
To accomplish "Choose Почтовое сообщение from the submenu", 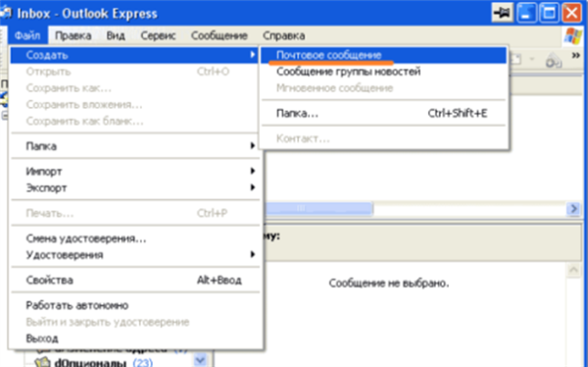I will [383, 55].
